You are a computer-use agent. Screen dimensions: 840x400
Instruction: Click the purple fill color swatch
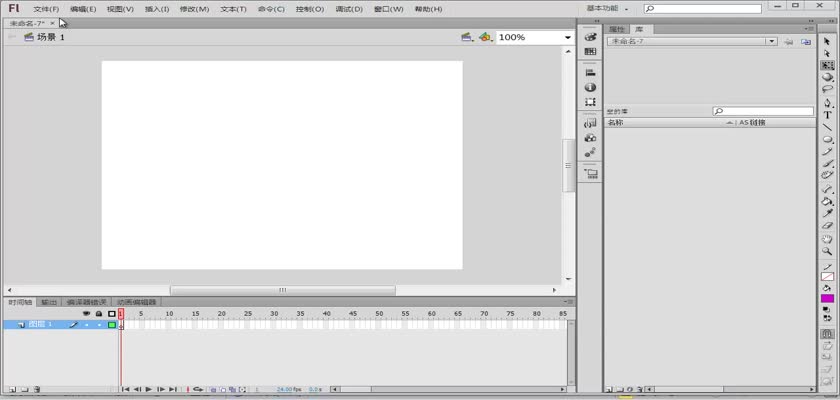(827, 298)
